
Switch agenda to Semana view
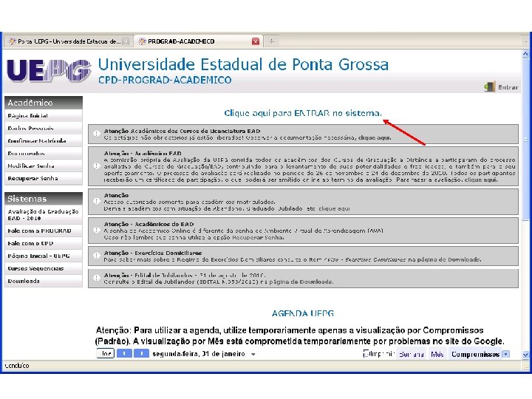pos(412,354)
